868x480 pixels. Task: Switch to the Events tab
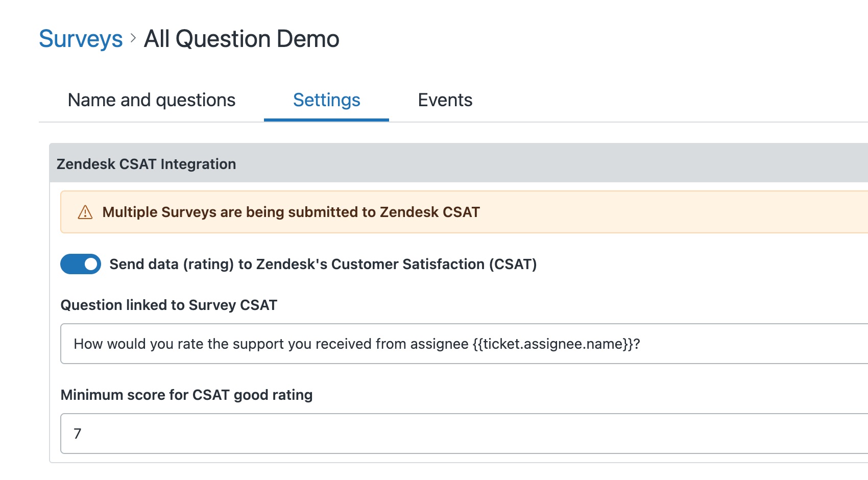coord(445,100)
